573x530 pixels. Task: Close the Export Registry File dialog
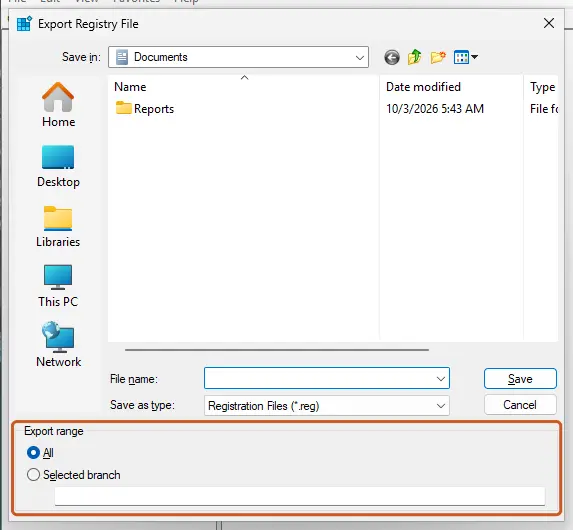[x=549, y=23]
